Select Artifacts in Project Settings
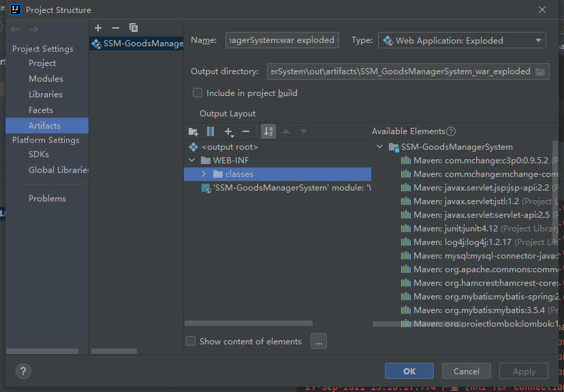The height and width of the screenshot is (392, 564). 47,125
